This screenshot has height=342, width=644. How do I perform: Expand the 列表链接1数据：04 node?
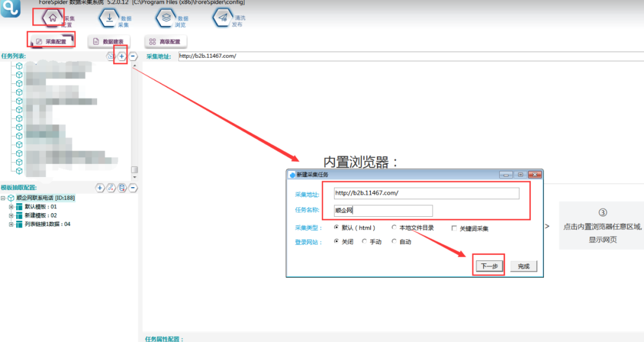[11, 224]
